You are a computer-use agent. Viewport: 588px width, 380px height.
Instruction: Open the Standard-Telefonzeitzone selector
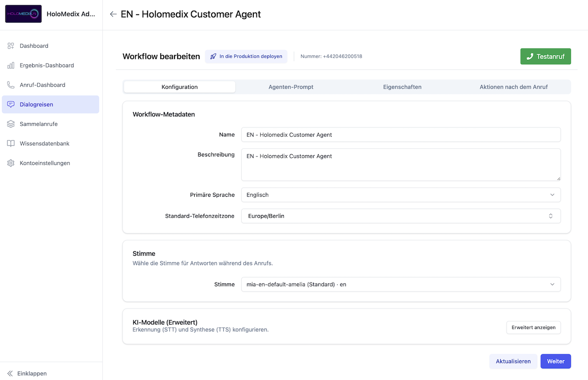(401, 216)
